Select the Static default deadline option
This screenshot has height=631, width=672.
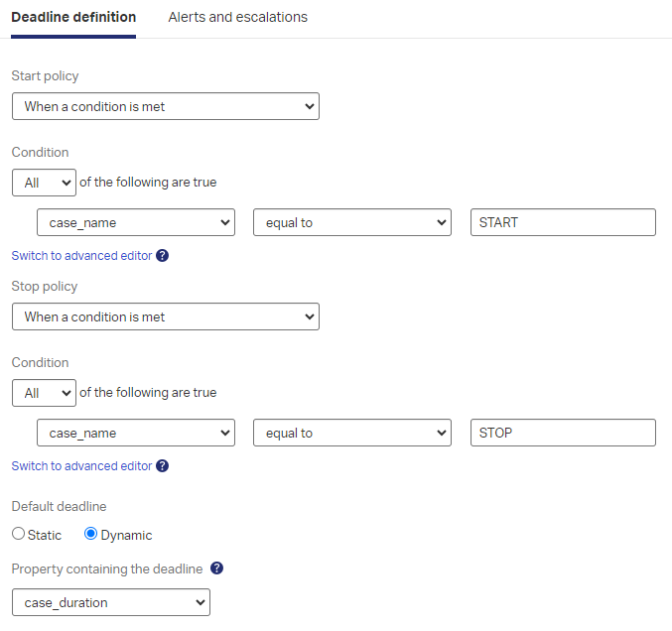pos(19,535)
